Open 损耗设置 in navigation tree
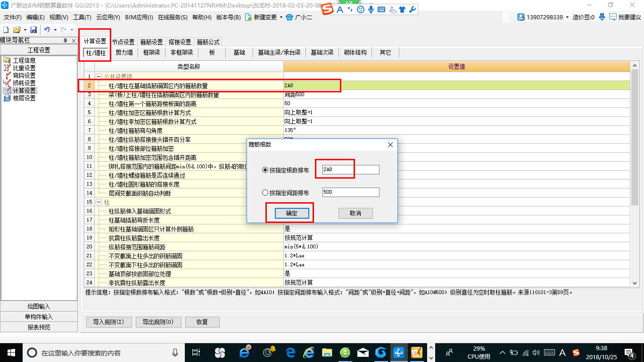The image size is (644, 362). coord(24,83)
